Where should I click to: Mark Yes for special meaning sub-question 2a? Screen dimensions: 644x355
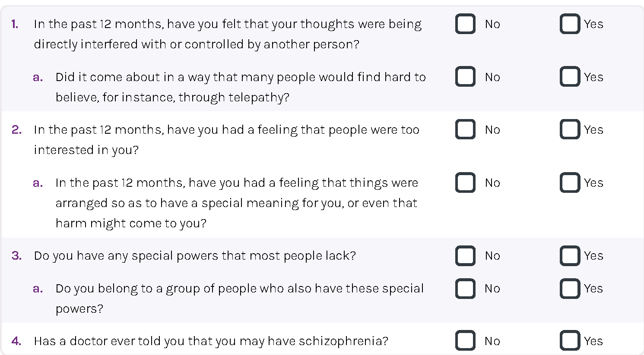tap(570, 182)
